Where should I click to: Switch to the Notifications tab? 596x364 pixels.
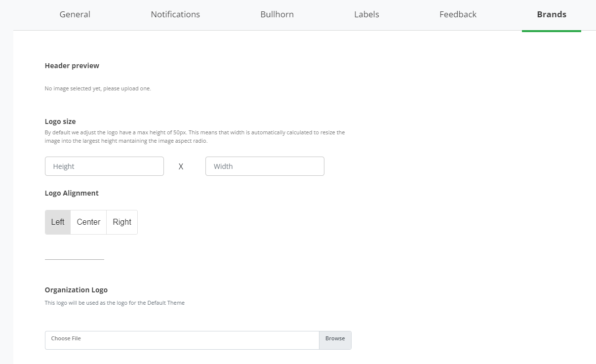tap(175, 15)
